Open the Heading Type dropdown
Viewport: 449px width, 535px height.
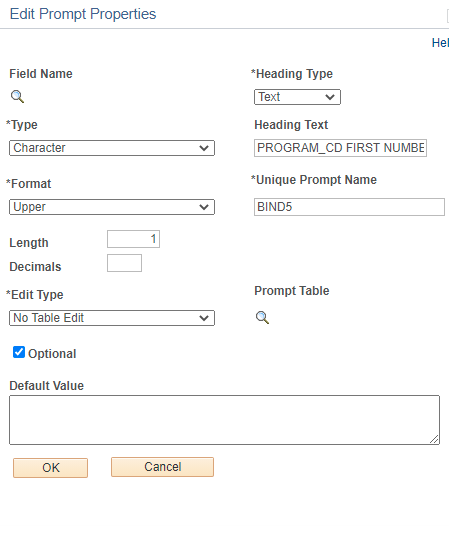point(297,97)
